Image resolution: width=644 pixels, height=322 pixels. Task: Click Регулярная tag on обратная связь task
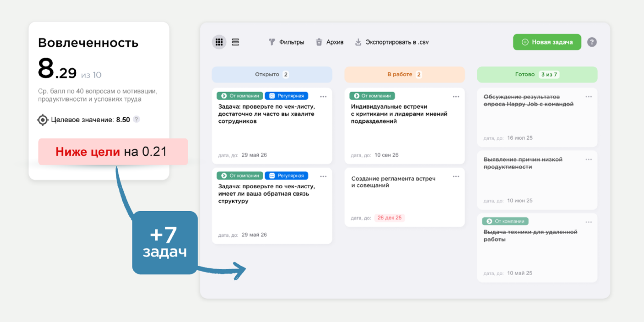coord(286,176)
